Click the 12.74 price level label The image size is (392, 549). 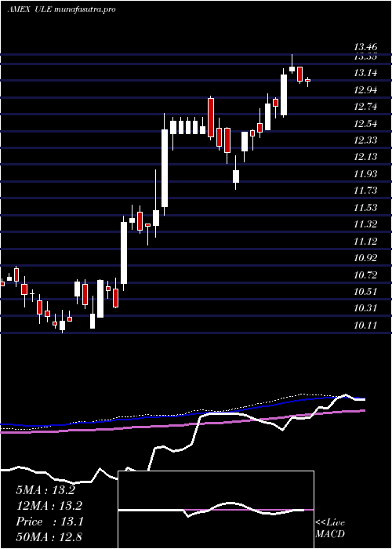click(365, 107)
